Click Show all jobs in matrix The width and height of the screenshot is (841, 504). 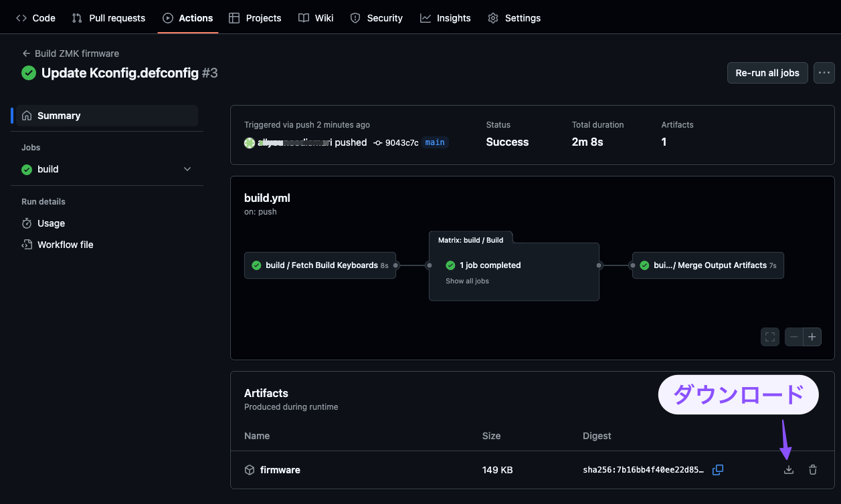(467, 281)
